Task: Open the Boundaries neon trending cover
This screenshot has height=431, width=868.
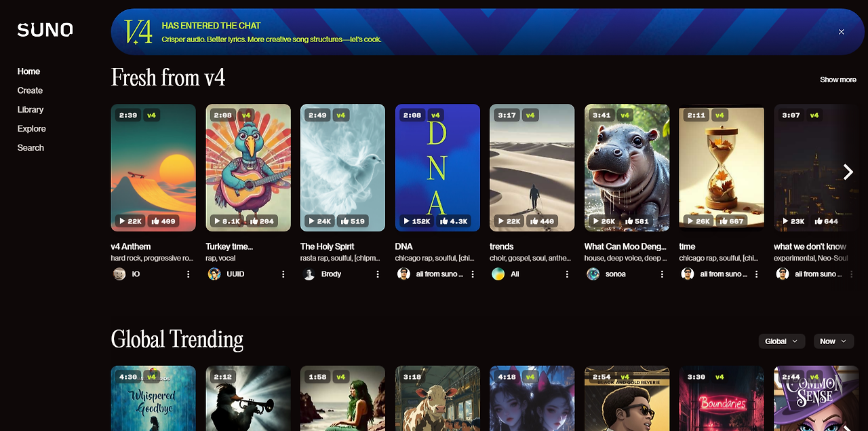Action: tap(722, 398)
